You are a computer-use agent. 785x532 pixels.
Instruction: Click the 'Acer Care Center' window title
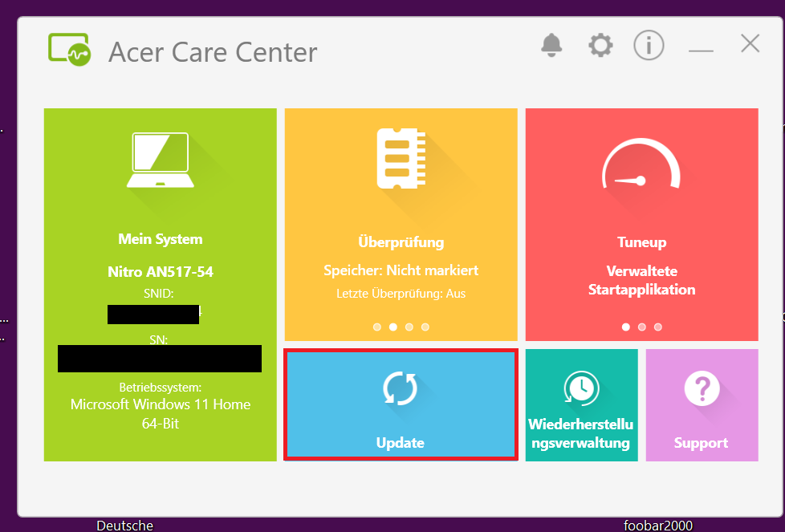pos(213,52)
